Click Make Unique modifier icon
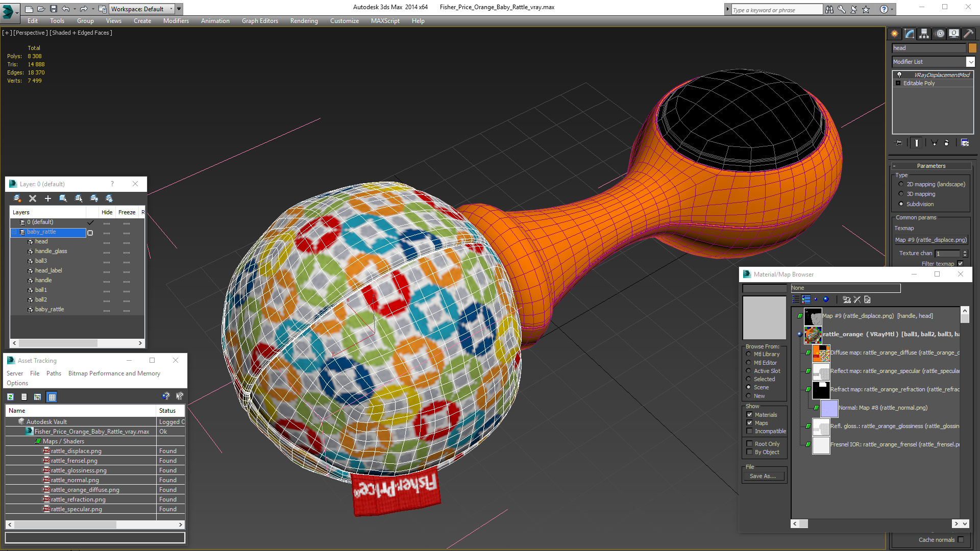The height and width of the screenshot is (551, 980). pos(934,143)
